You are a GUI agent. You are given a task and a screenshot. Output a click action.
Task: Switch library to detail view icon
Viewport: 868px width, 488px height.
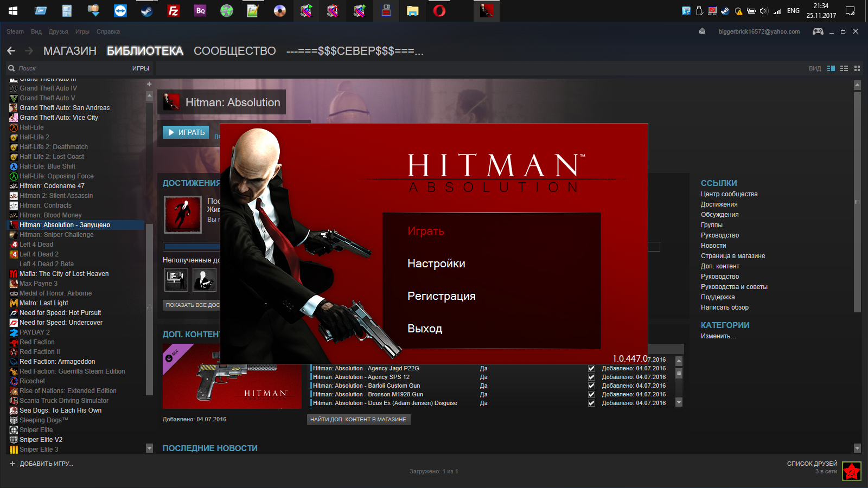point(831,68)
